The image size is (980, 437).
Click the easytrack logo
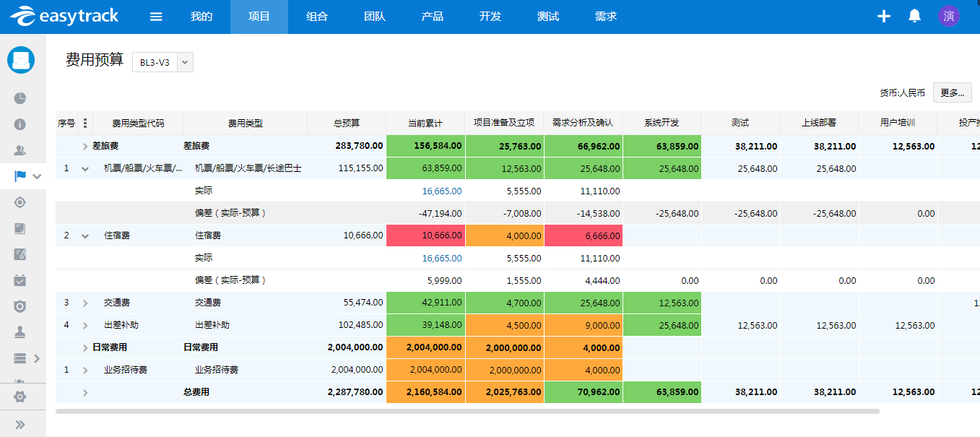pos(64,16)
